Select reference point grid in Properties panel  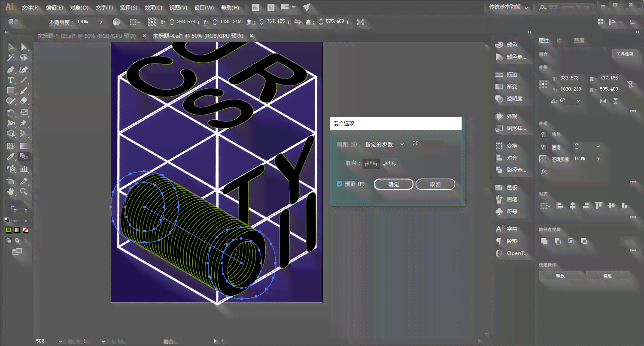click(x=543, y=84)
